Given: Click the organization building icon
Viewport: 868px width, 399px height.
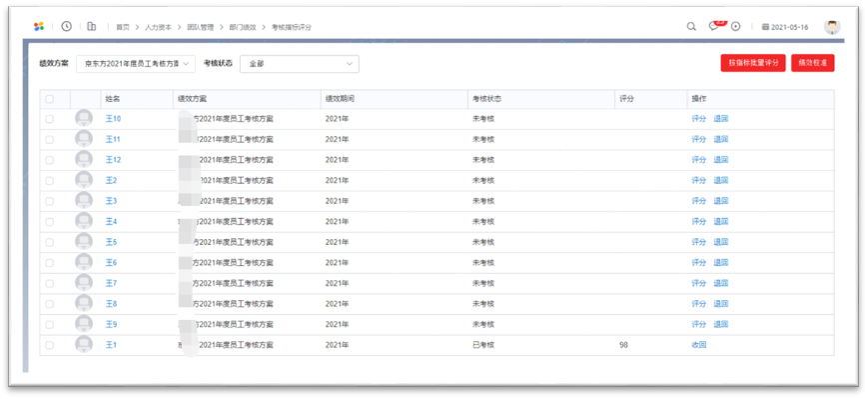Looking at the screenshot, I should tap(91, 26).
